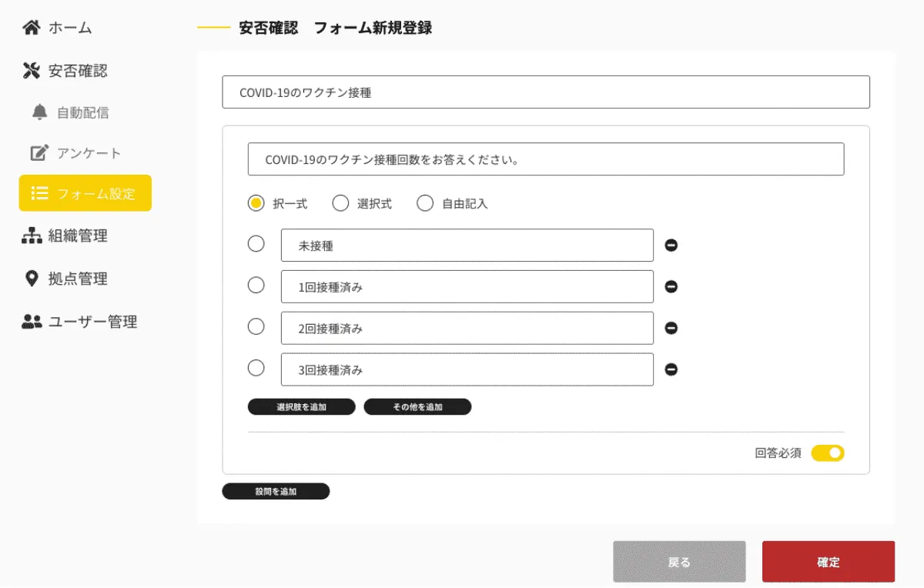Select the 択一式 radio button
924x588 pixels.
(x=256, y=203)
